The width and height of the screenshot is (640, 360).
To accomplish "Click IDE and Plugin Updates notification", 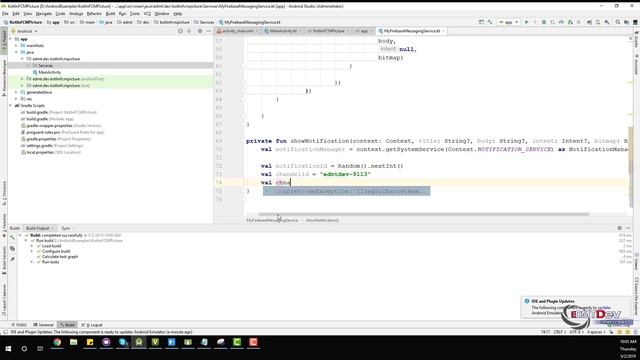I will click(x=576, y=308).
